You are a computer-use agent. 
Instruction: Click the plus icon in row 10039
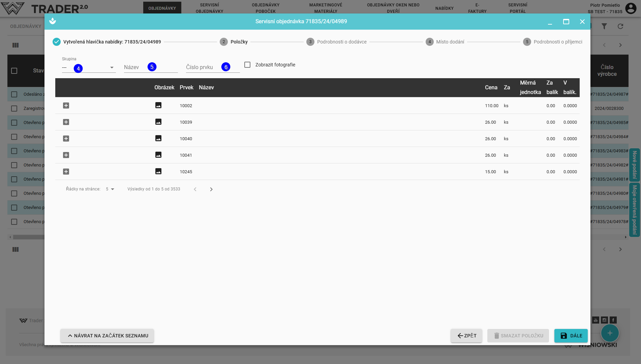pos(66,122)
